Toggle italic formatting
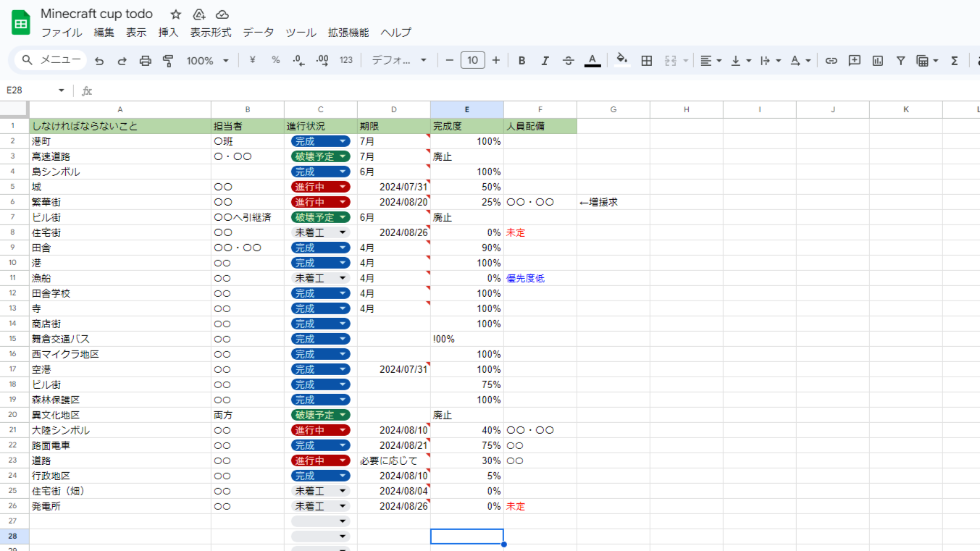The image size is (980, 551). click(545, 61)
